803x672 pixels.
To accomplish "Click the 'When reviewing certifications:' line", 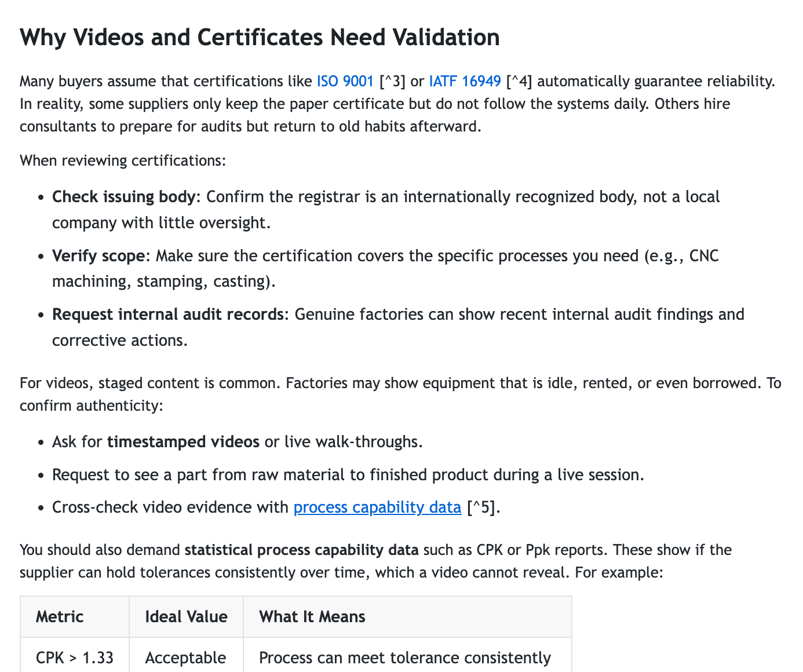I will (x=123, y=160).
